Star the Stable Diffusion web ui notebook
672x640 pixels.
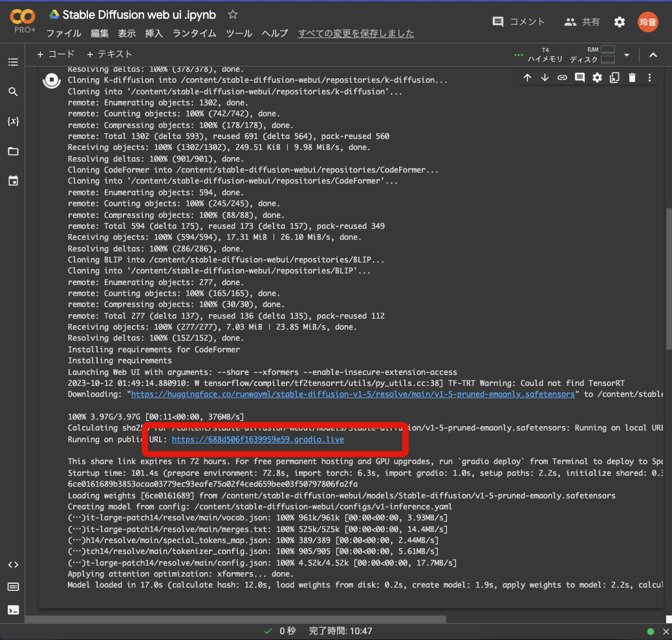pyautogui.click(x=233, y=15)
